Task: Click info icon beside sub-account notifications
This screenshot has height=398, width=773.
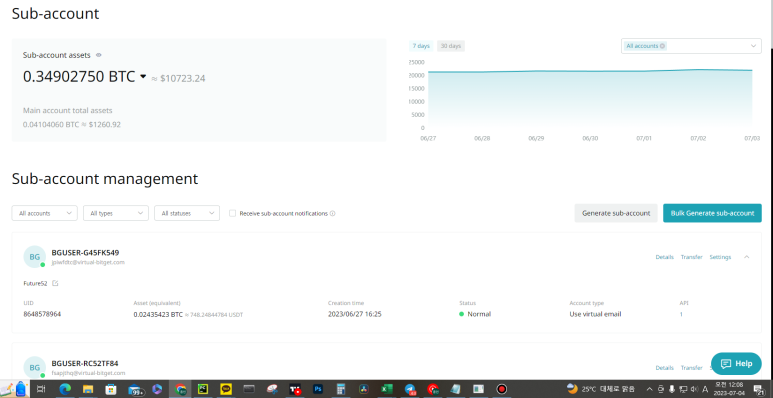Action: (332, 214)
